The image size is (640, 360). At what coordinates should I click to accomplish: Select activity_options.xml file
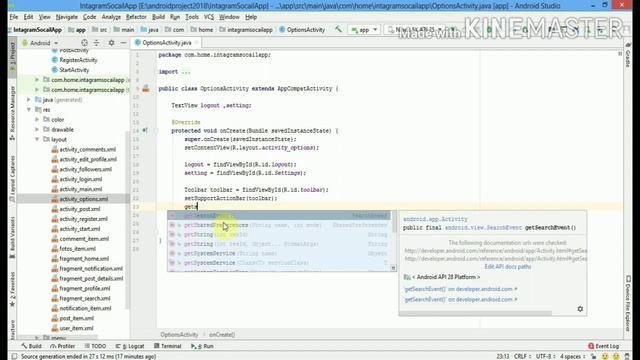[x=84, y=199]
